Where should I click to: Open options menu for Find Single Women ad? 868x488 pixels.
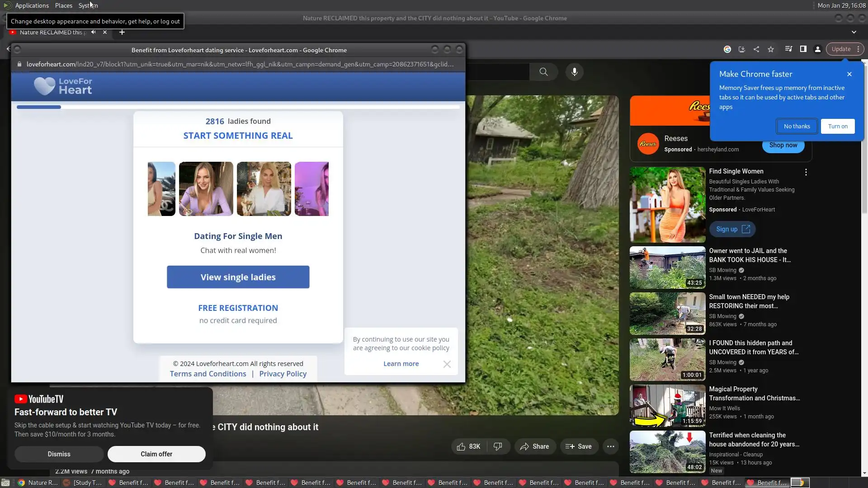pyautogui.click(x=806, y=172)
